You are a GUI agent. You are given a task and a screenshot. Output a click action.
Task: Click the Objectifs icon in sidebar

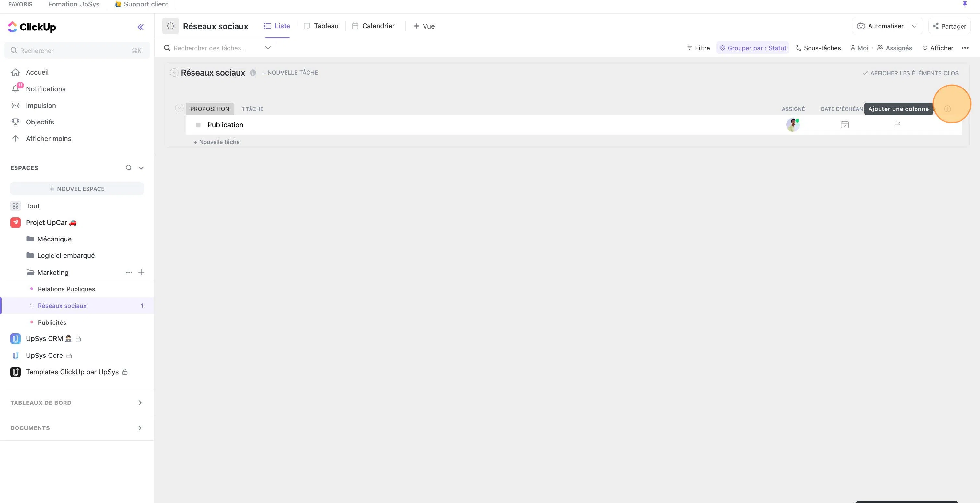point(14,122)
